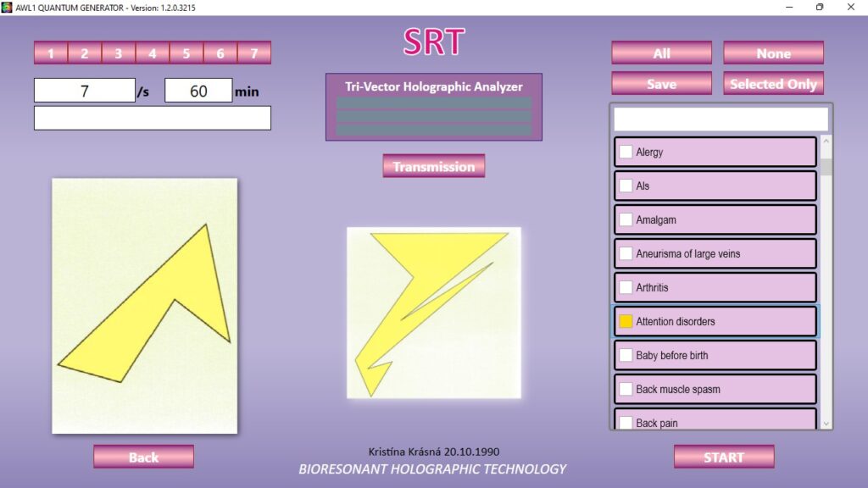Go back using the Back button
The image size is (868, 488).
(143, 457)
